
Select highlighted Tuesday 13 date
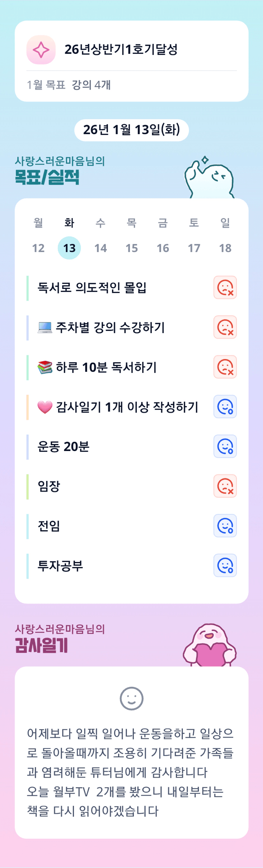click(69, 248)
